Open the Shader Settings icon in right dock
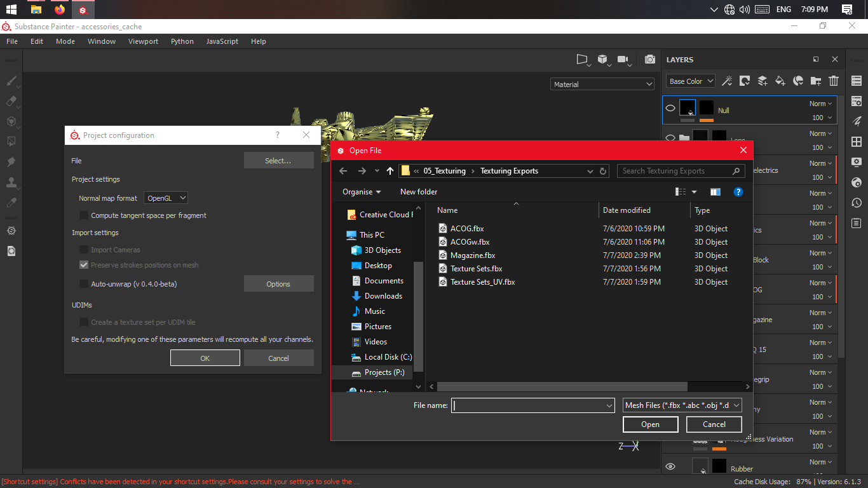 (857, 182)
